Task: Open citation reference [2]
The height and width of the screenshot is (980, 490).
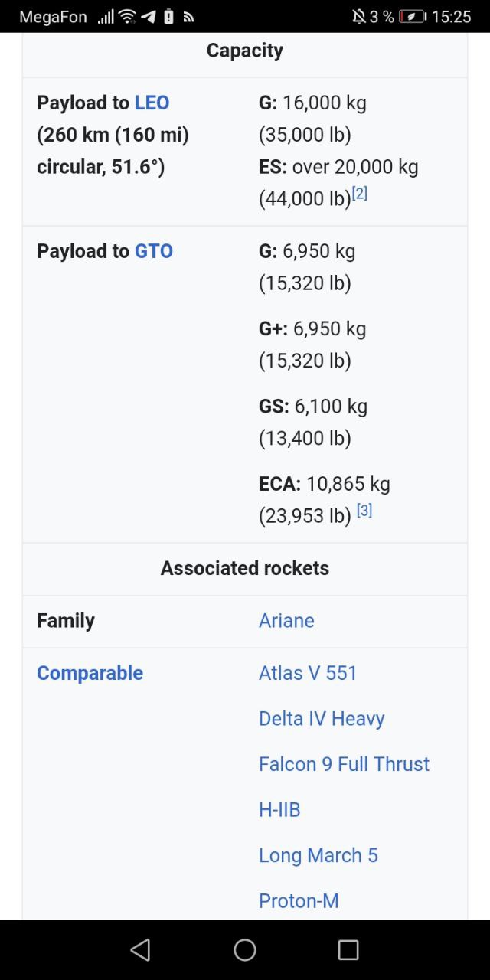Action: pos(360,194)
